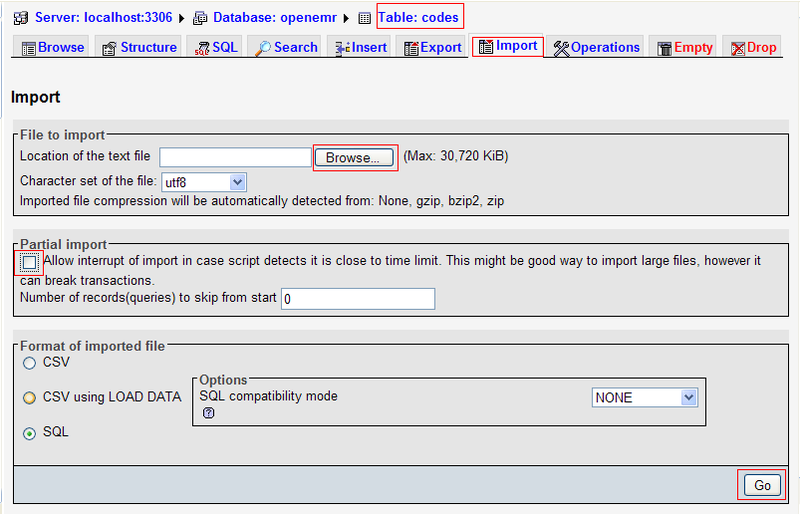
Task: Choose CSV using LOAD DATA format
Action: [x=29, y=397]
